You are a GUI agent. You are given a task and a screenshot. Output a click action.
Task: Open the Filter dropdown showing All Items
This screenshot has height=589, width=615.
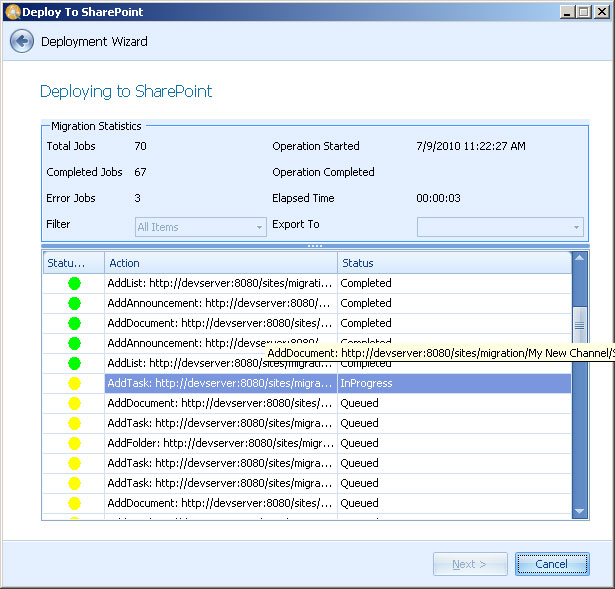click(200, 227)
